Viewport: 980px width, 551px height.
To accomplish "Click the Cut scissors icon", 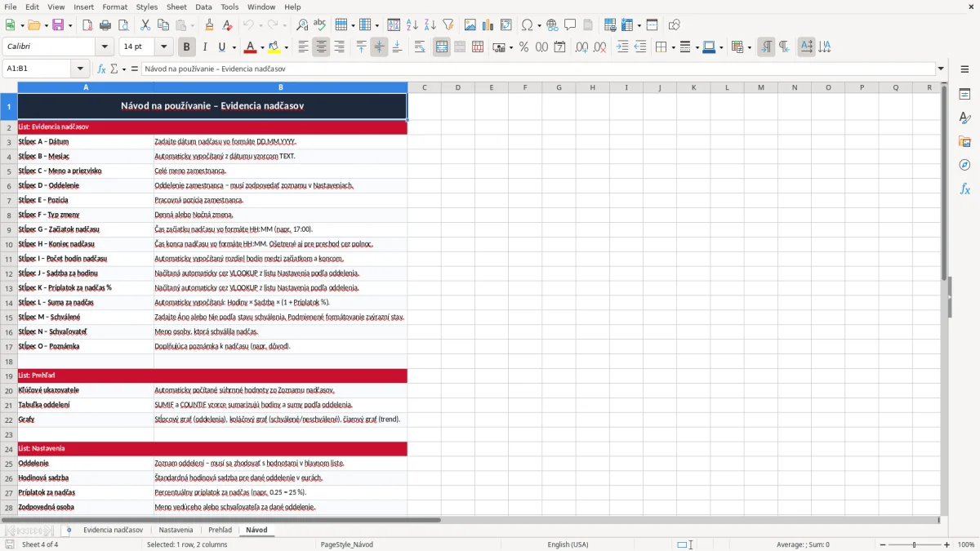I will coord(145,25).
